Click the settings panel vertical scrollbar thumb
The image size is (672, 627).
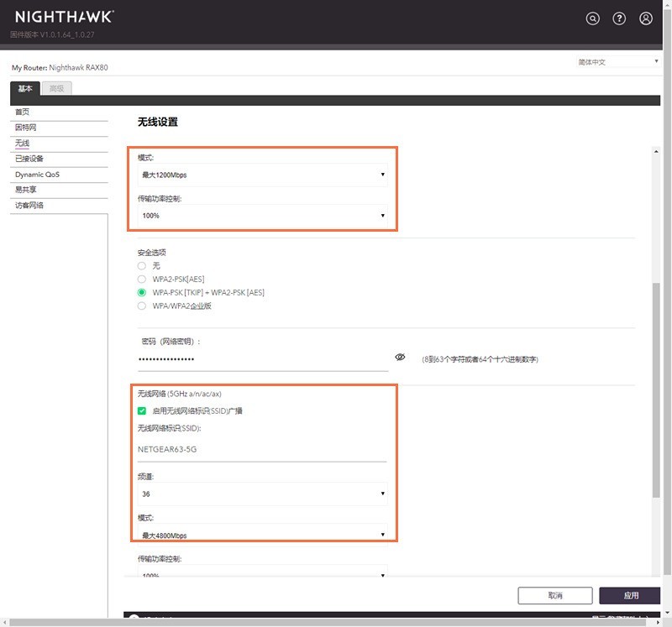[x=656, y=389]
